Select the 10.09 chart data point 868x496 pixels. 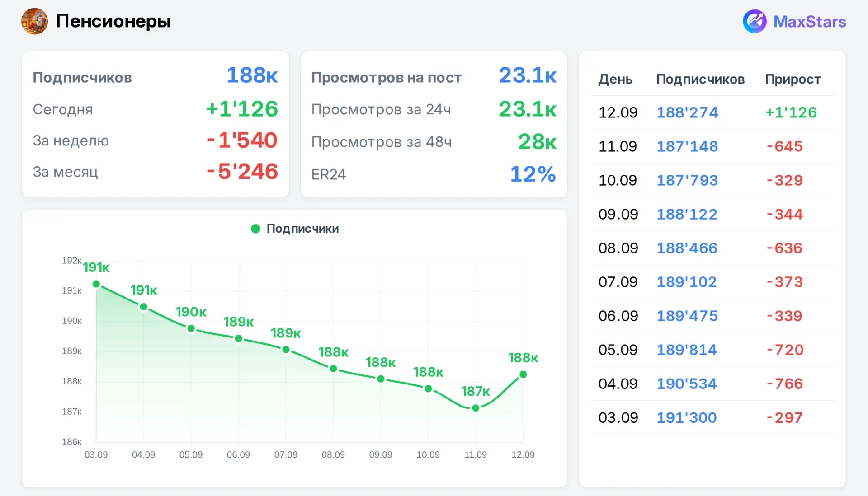(x=429, y=389)
